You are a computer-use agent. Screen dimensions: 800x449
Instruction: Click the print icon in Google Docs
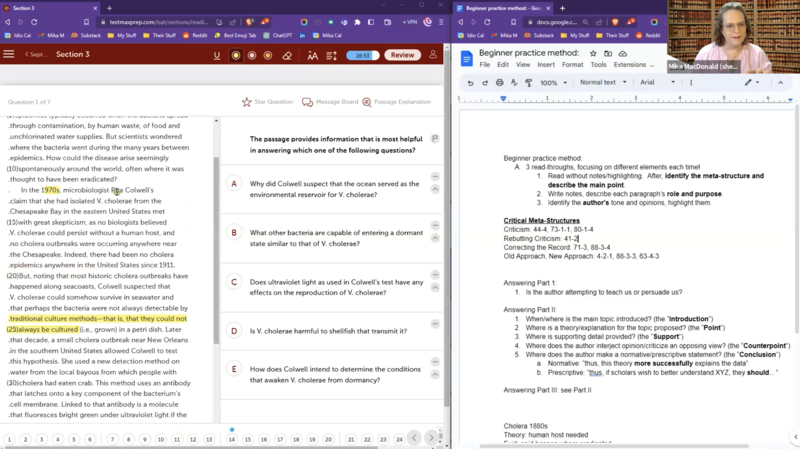pos(499,83)
